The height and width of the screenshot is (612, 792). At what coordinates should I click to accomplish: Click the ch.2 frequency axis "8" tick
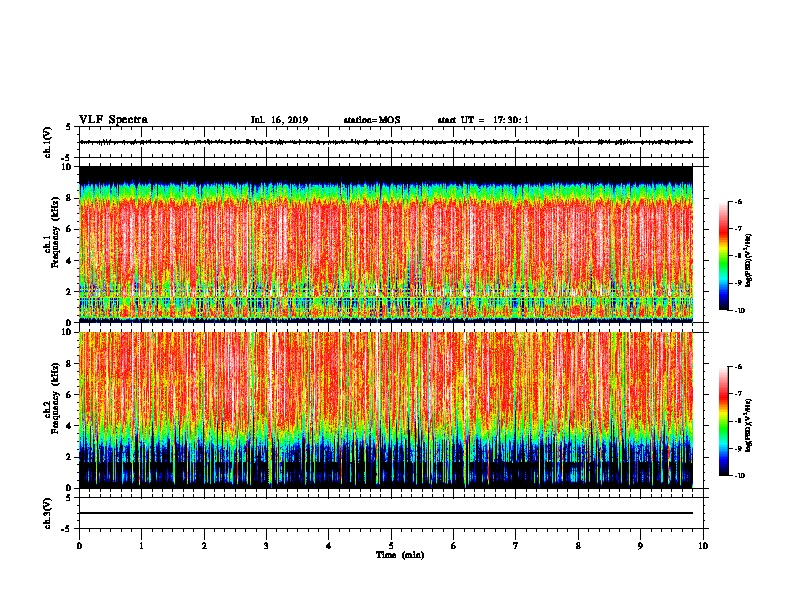[69, 364]
